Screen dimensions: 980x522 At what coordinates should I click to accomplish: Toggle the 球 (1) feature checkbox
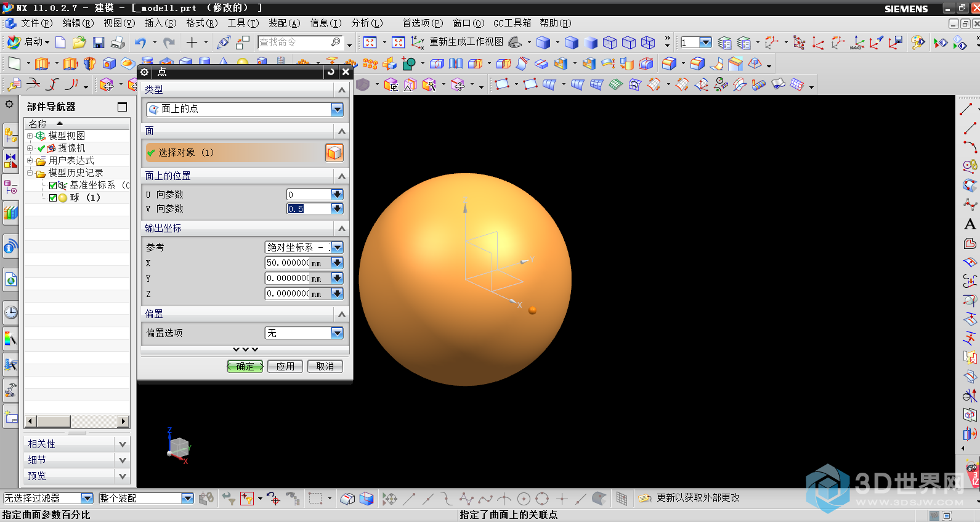53,198
